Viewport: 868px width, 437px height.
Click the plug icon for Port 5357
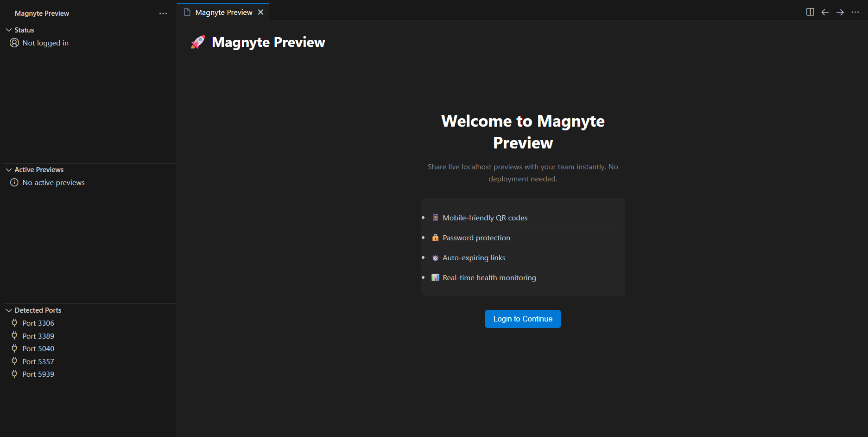pos(14,361)
